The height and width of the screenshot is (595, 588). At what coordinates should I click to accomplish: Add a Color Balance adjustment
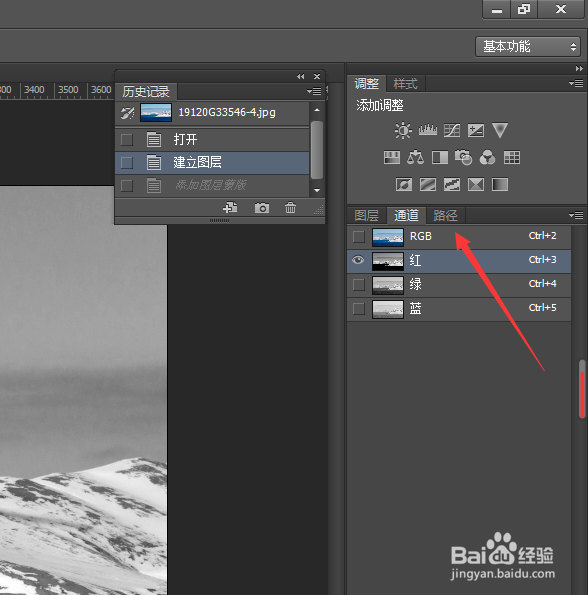415,157
